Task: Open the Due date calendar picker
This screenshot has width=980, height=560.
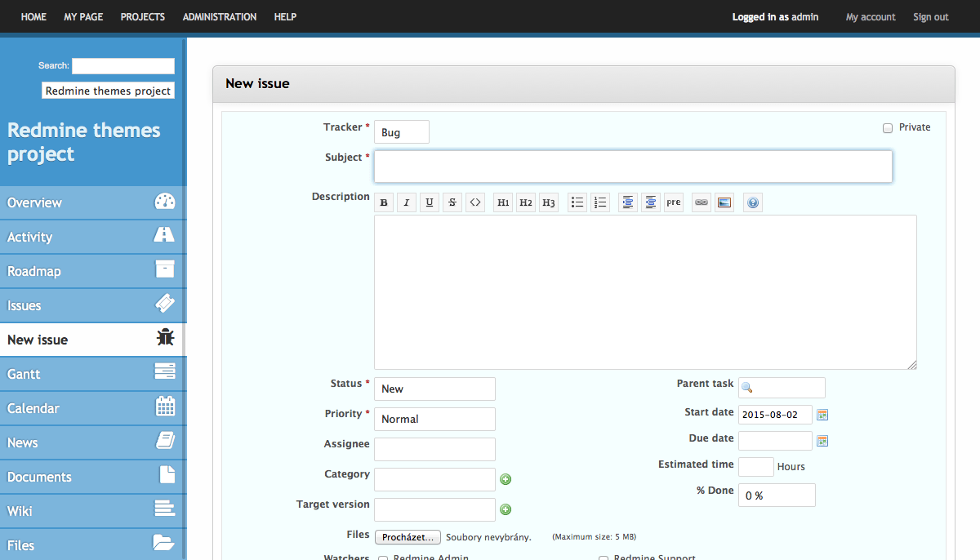Action: coord(822,441)
